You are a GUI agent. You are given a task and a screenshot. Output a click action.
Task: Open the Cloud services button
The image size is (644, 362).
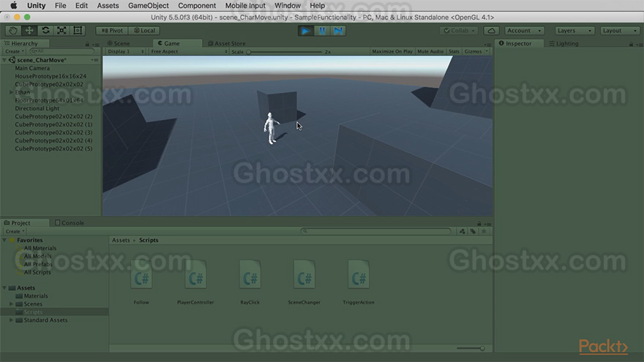[x=491, y=31]
